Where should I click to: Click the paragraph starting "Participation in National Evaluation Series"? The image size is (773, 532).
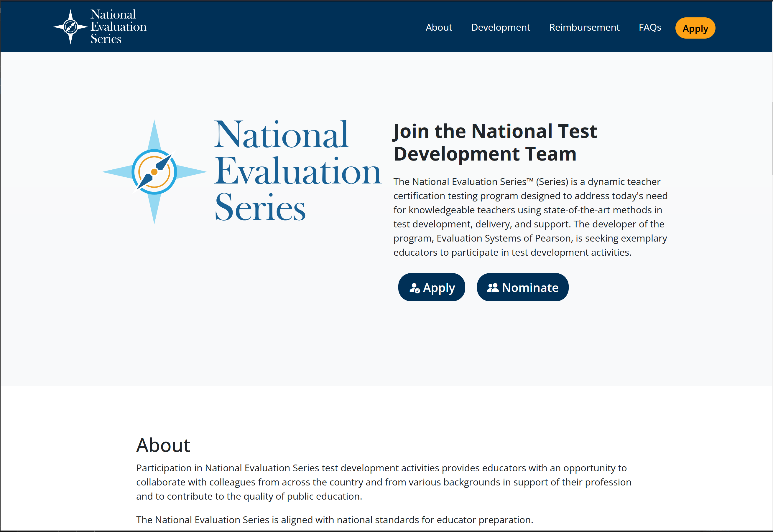coord(384,482)
